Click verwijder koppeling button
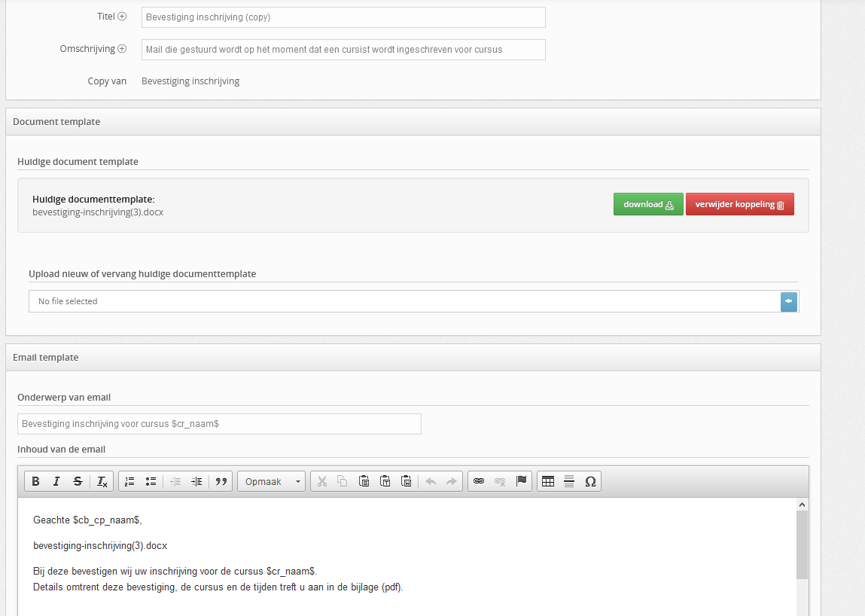865x616 pixels. 740,204
